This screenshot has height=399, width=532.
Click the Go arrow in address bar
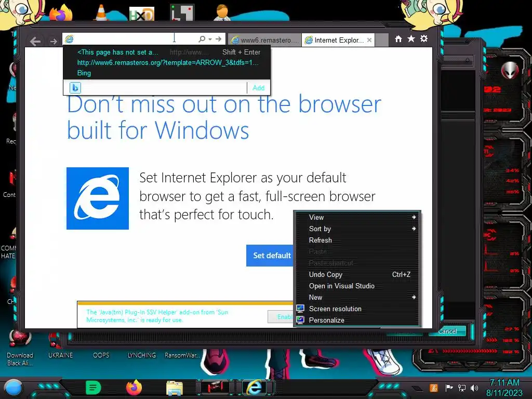(219, 39)
